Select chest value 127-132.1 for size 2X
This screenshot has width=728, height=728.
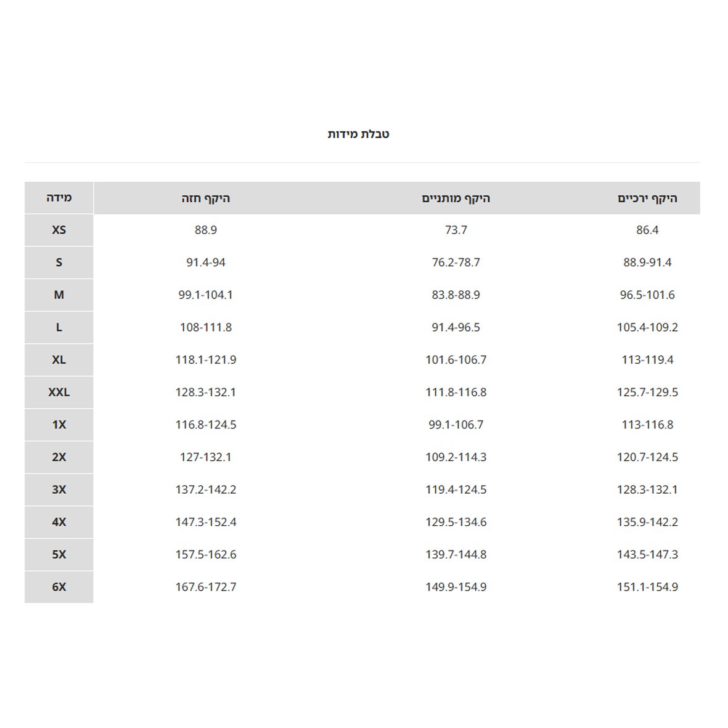coord(206,457)
